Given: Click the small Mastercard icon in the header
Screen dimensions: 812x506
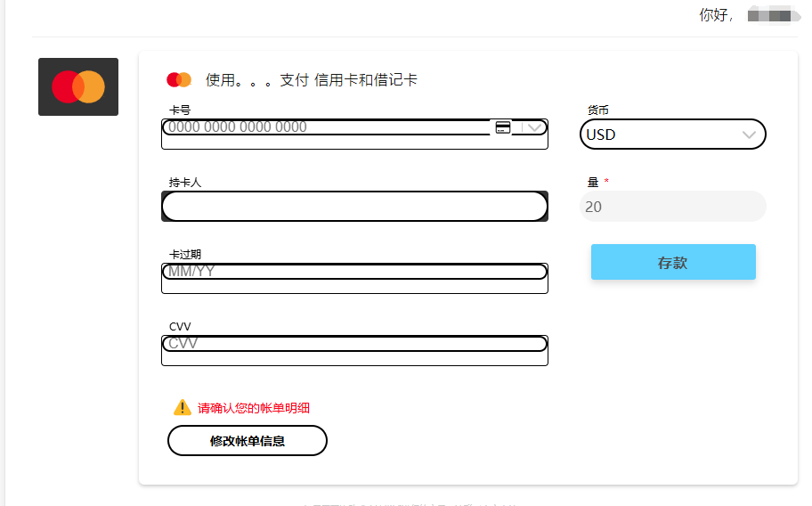Looking at the screenshot, I should coord(179,79).
